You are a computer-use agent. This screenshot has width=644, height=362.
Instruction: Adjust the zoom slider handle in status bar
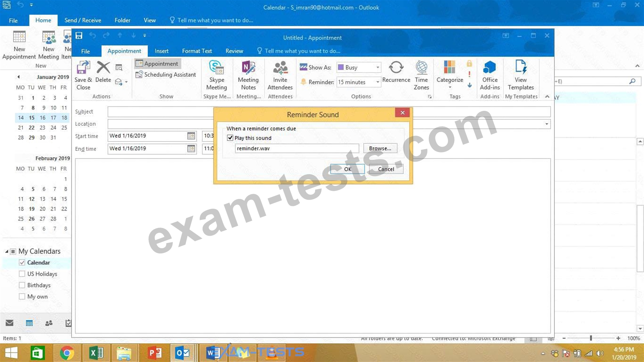[591, 338]
